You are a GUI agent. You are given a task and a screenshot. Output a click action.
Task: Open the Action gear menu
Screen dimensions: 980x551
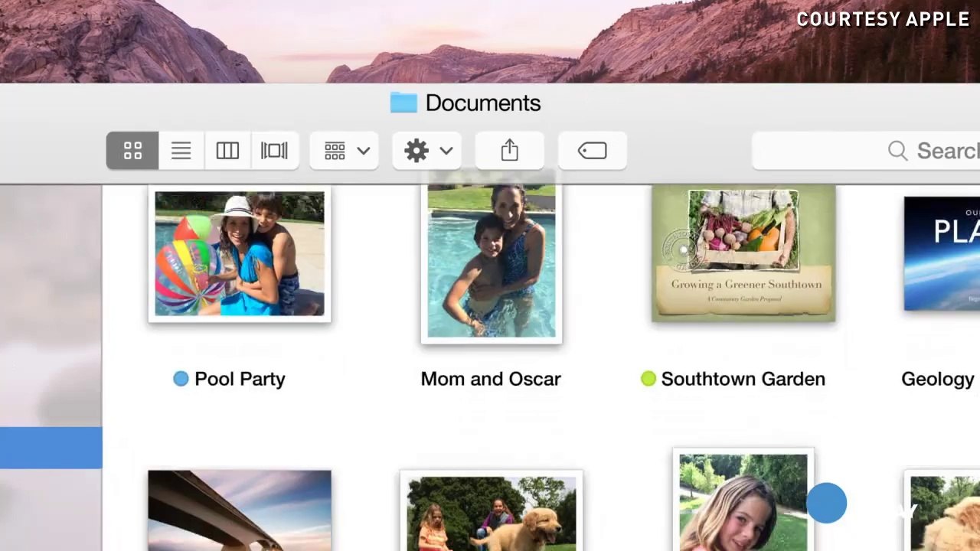click(427, 151)
